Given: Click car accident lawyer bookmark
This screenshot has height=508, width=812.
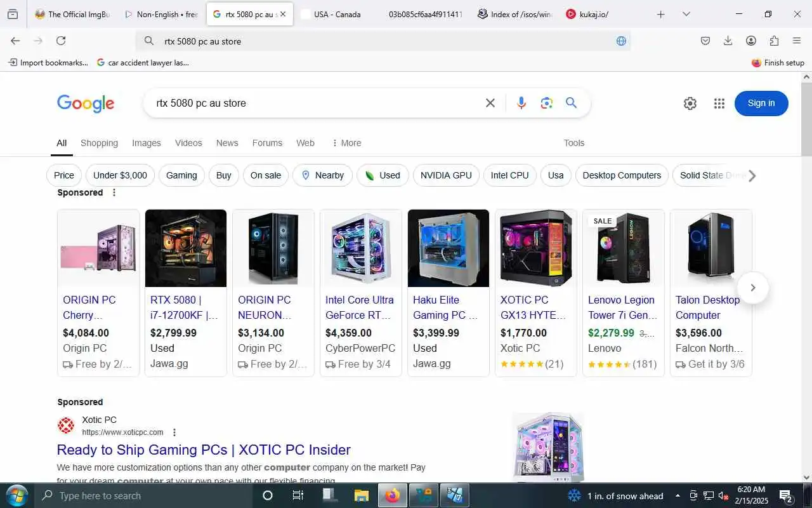Looking at the screenshot, I should click(x=143, y=62).
